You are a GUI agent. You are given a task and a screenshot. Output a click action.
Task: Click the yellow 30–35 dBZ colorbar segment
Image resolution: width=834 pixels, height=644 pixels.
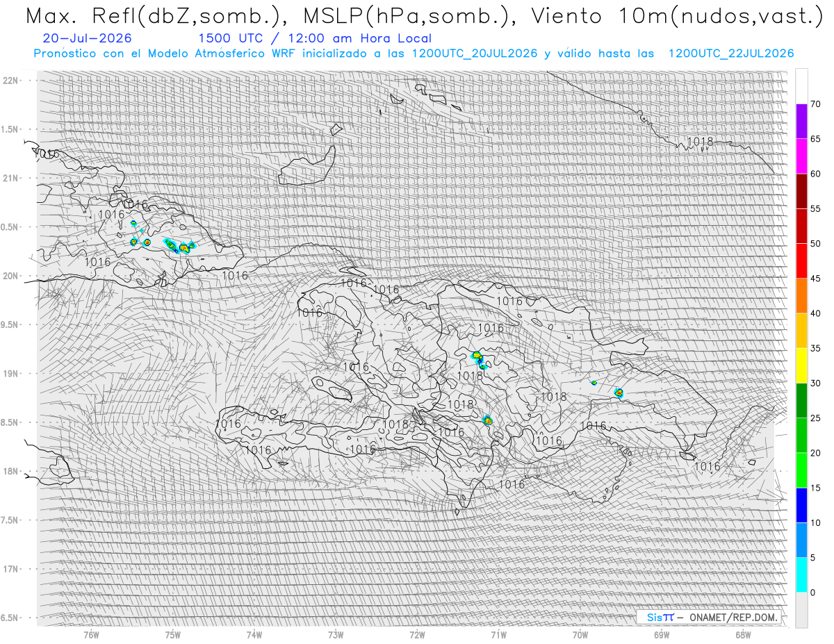pyautogui.click(x=801, y=365)
